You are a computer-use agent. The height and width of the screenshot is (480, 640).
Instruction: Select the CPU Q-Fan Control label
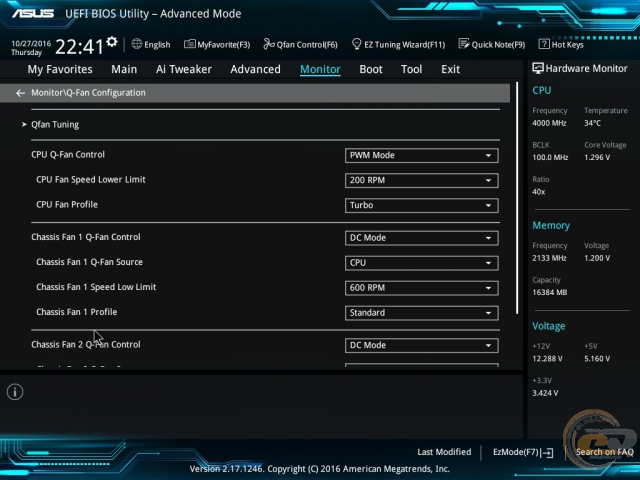point(68,155)
